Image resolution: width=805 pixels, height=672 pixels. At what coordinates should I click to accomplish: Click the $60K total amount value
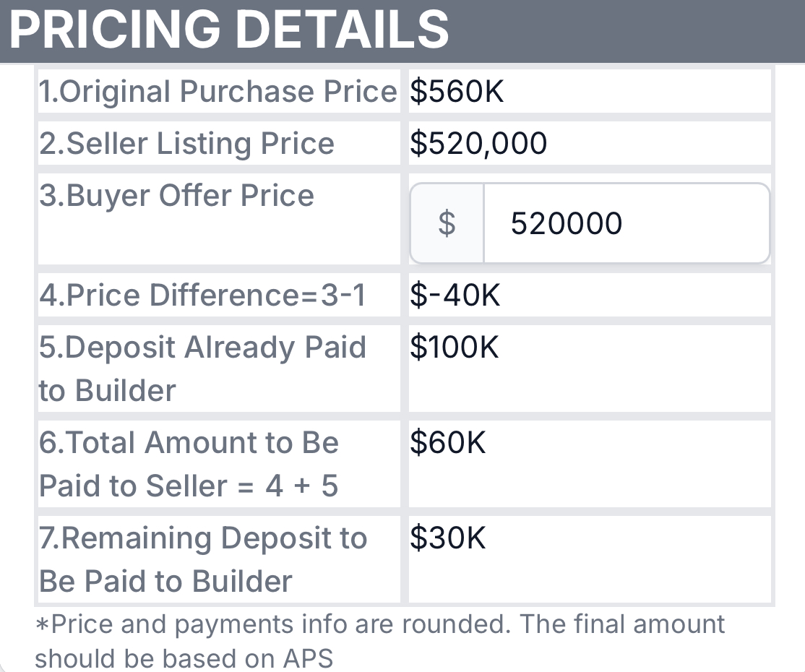(448, 442)
